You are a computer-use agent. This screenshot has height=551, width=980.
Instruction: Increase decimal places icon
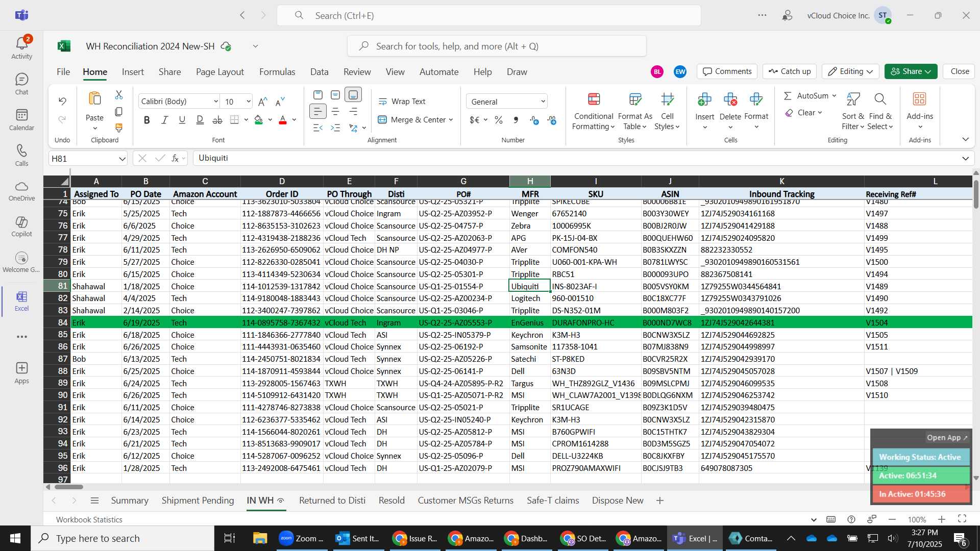534,120
